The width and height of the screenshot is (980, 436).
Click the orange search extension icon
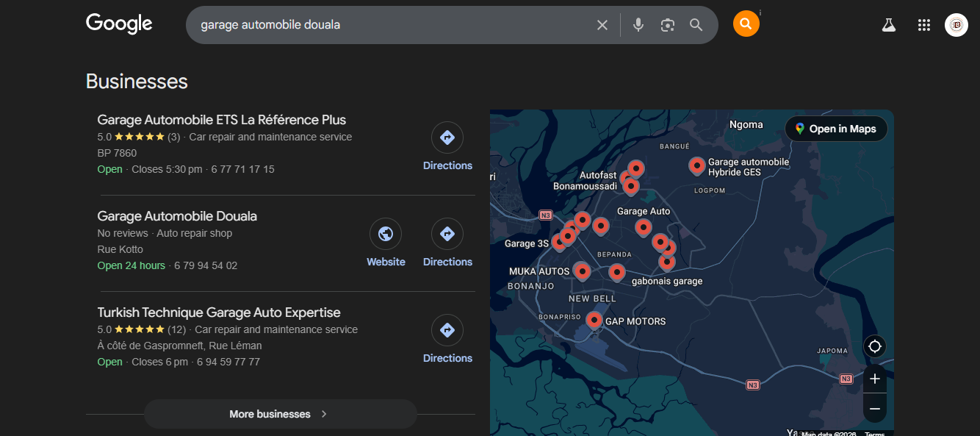pyautogui.click(x=746, y=24)
